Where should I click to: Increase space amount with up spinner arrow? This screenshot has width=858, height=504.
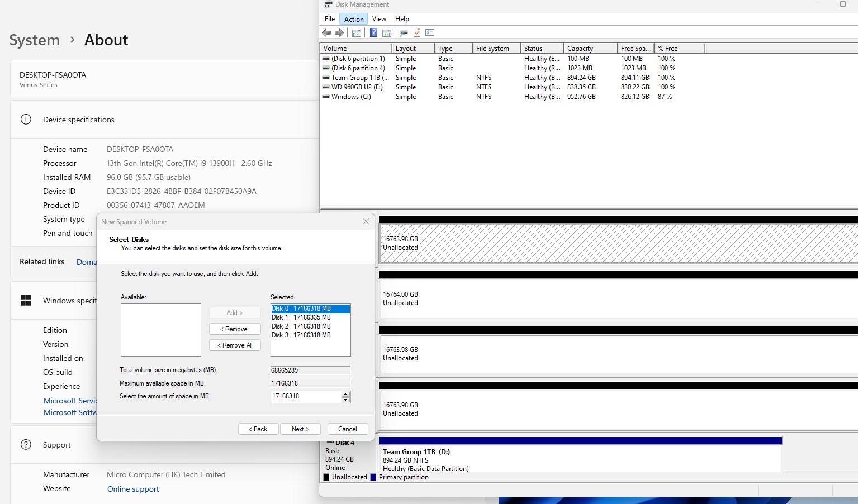click(345, 393)
